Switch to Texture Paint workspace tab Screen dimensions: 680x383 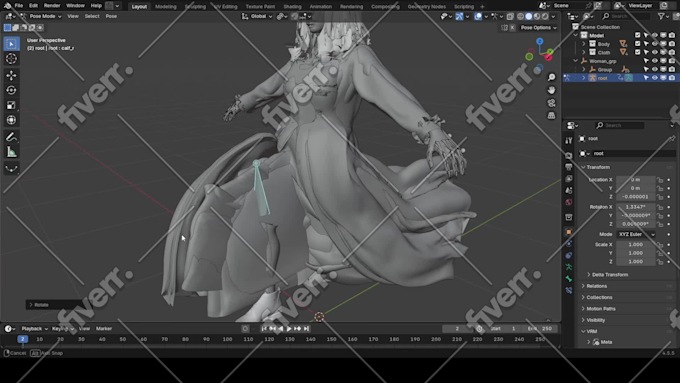pos(260,7)
